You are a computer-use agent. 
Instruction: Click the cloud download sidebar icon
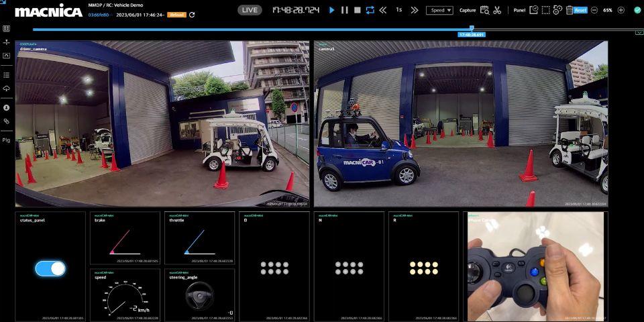coord(7,89)
